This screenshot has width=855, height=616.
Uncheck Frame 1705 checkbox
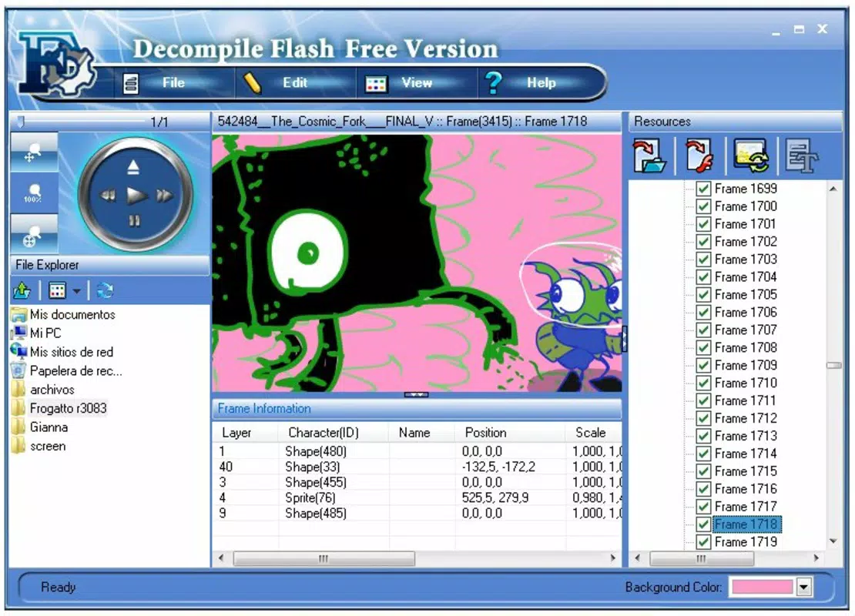click(703, 295)
